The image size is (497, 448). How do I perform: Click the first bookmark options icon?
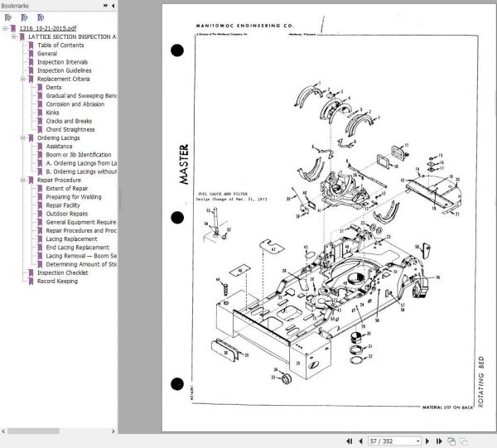pos(8,17)
